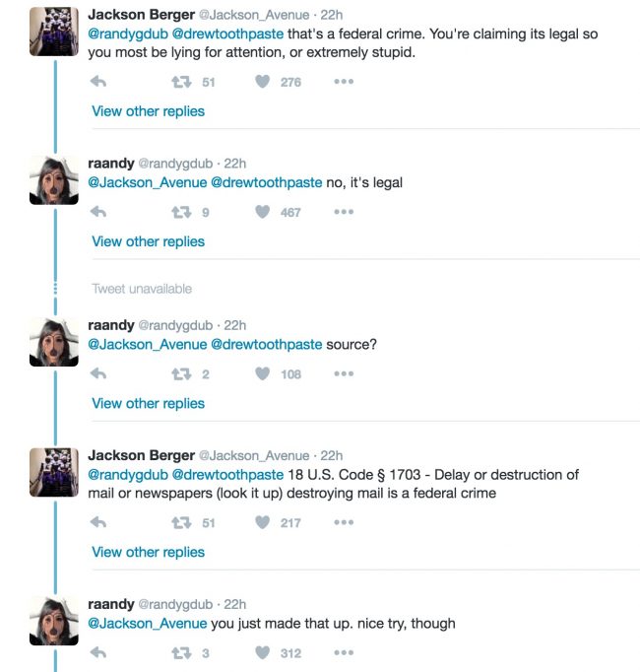Expand View other replies under "no, it's legal"
640x672 pixels.
[149, 241]
